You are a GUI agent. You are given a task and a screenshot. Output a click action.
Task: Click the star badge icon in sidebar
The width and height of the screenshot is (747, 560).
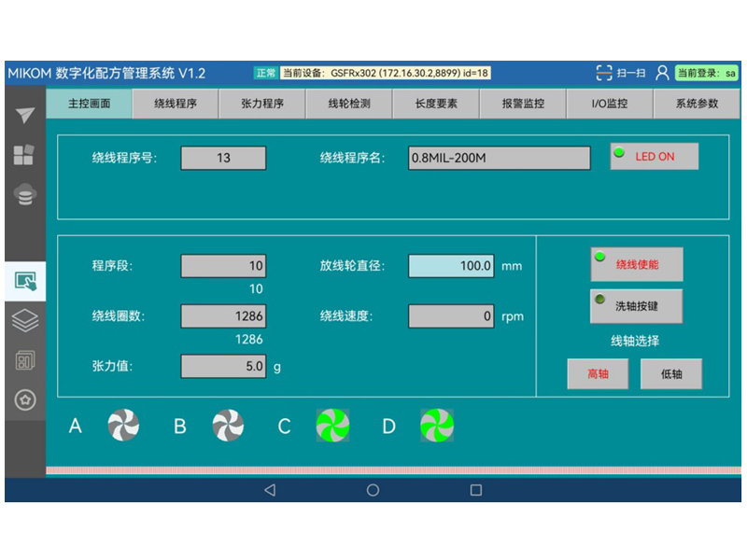(x=25, y=400)
